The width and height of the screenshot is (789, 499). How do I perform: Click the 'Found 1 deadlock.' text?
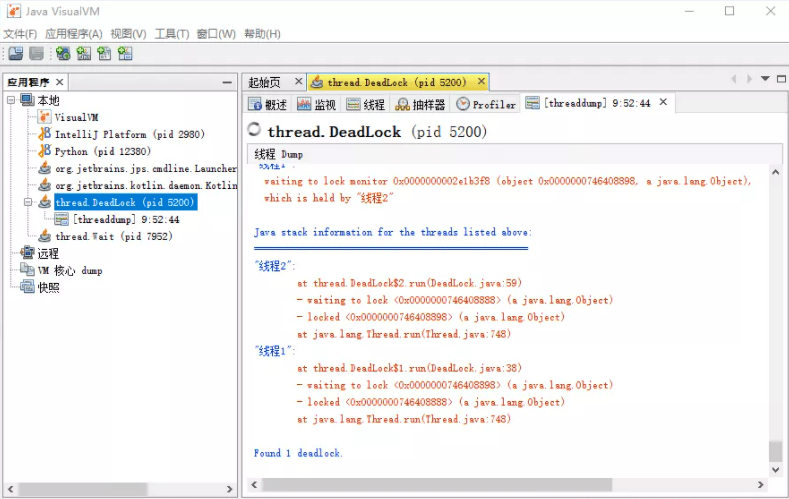click(298, 453)
